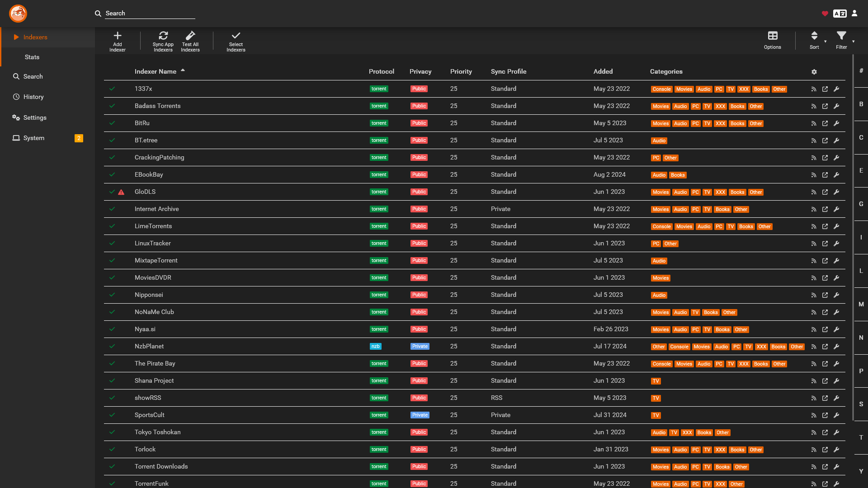Viewport: 868px width, 488px height.
Task: Click the CrackingPatching indexer name
Action: (159, 157)
